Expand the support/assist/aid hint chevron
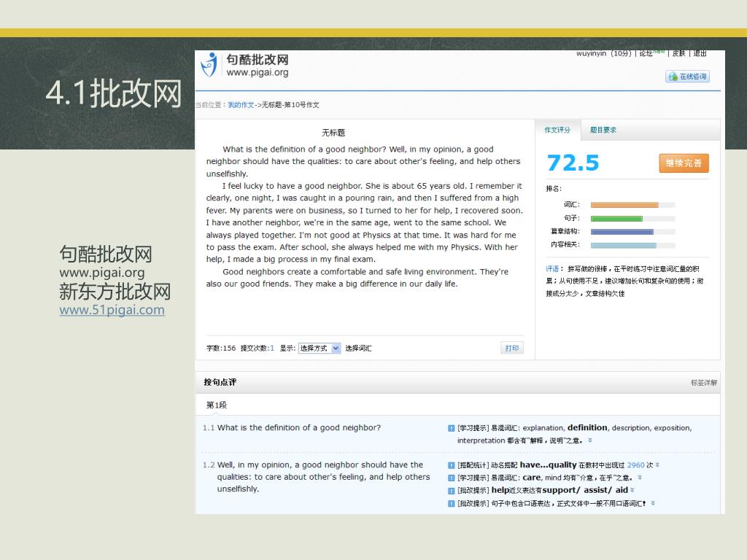The width and height of the screenshot is (747, 560). (x=632, y=490)
